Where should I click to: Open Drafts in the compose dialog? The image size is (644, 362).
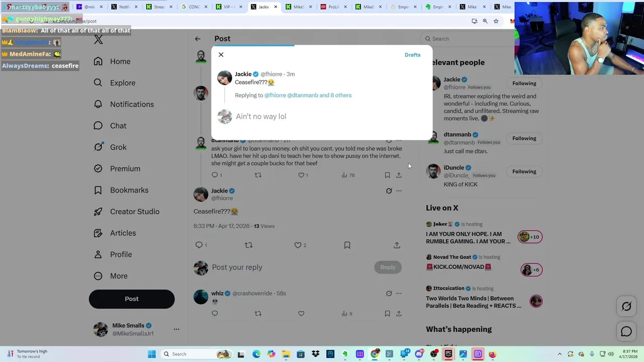coord(413,55)
